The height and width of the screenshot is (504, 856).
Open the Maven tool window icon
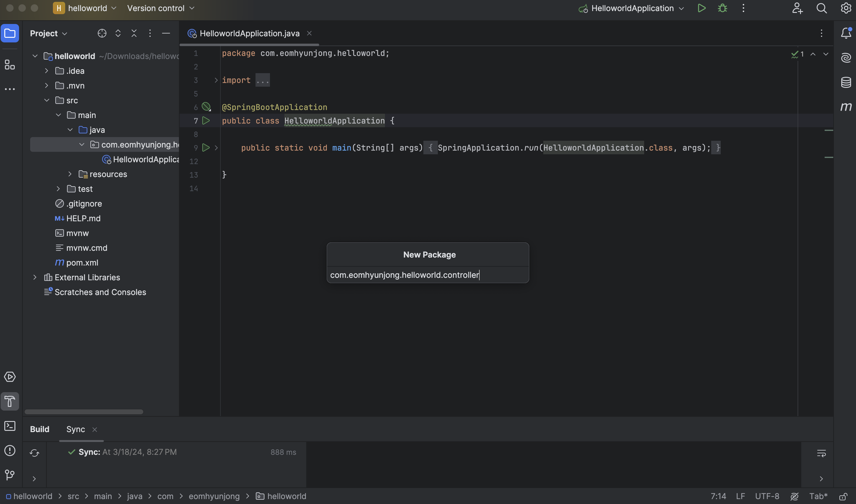click(x=846, y=107)
